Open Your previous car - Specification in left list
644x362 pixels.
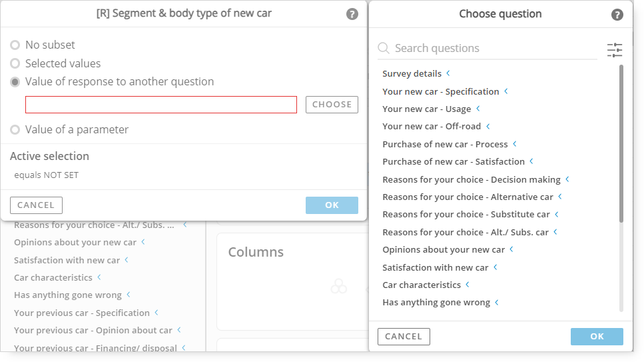pos(82,313)
